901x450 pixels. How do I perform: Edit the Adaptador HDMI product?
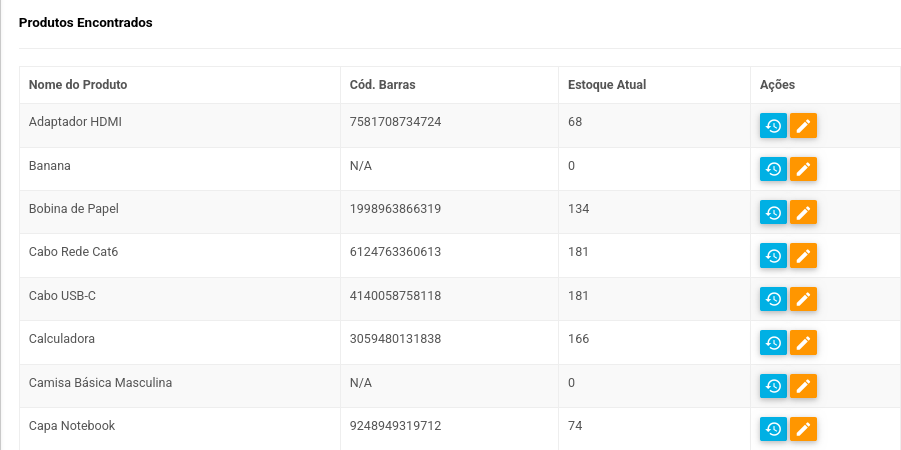pos(803,126)
